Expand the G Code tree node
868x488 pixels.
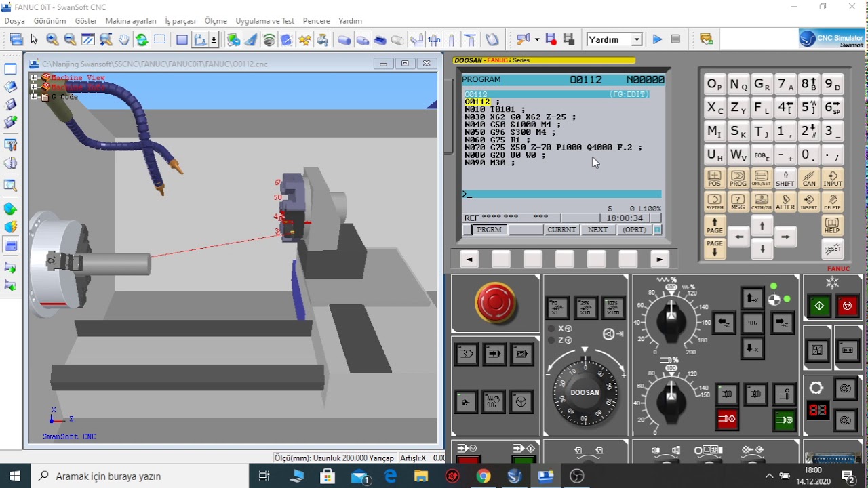click(34, 97)
